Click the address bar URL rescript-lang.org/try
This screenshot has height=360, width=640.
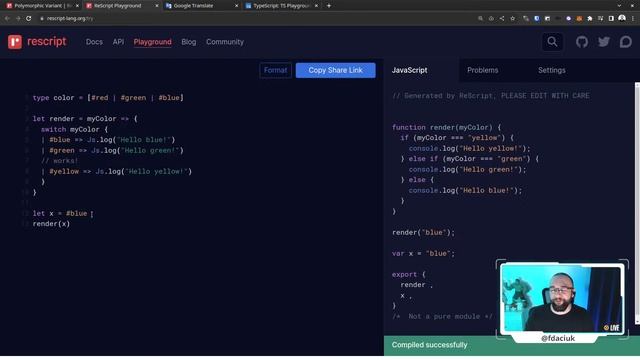70,18
